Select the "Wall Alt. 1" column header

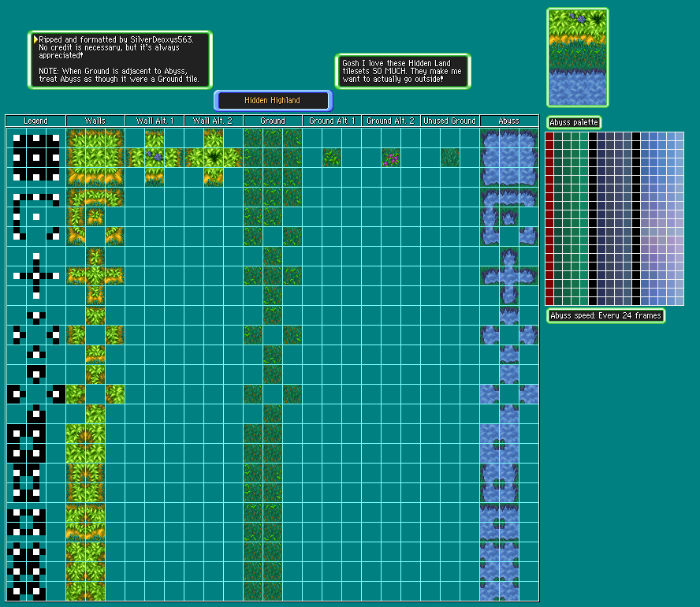[155, 121]
